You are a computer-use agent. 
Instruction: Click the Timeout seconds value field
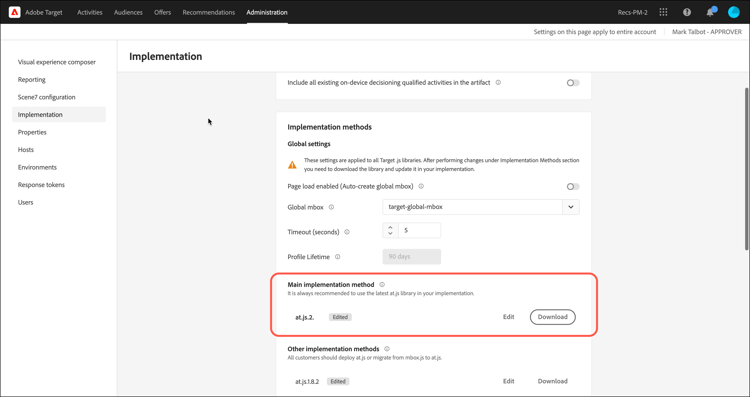pos(419,231)
